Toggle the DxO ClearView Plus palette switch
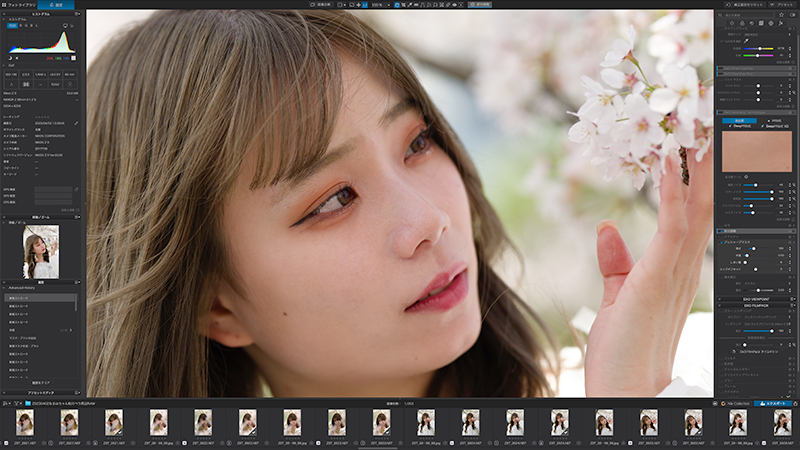This screenshot has height=450, width=800. [720, 74]
